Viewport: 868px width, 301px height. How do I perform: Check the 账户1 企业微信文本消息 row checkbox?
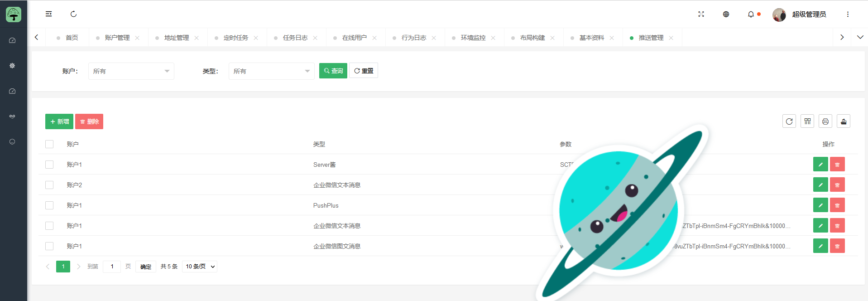[x=49, y=226]
